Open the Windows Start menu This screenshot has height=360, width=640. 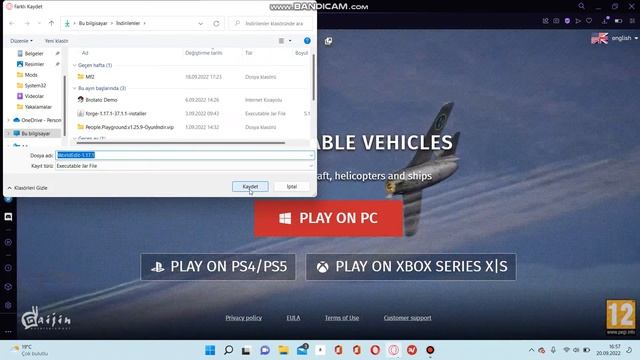tap(210, 350)
